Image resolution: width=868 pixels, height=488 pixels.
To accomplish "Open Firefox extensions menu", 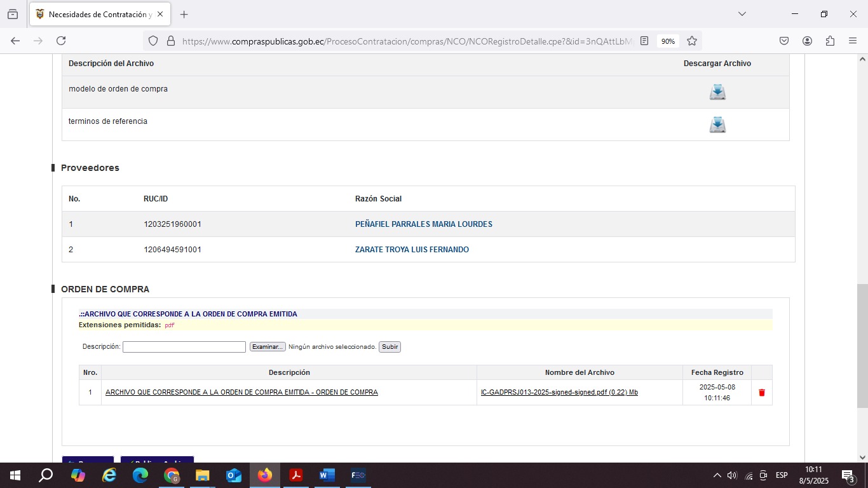I will (x=830, y=41).
